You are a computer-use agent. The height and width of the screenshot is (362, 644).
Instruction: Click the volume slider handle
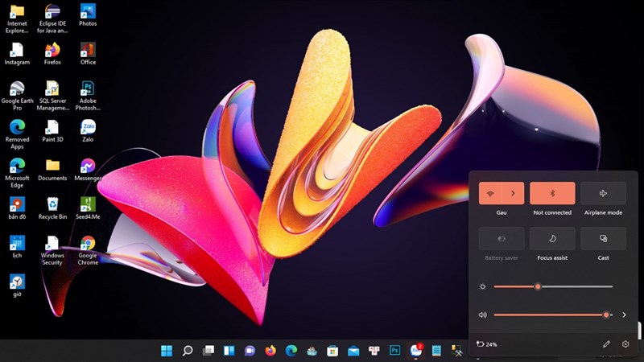pos(606,315)
